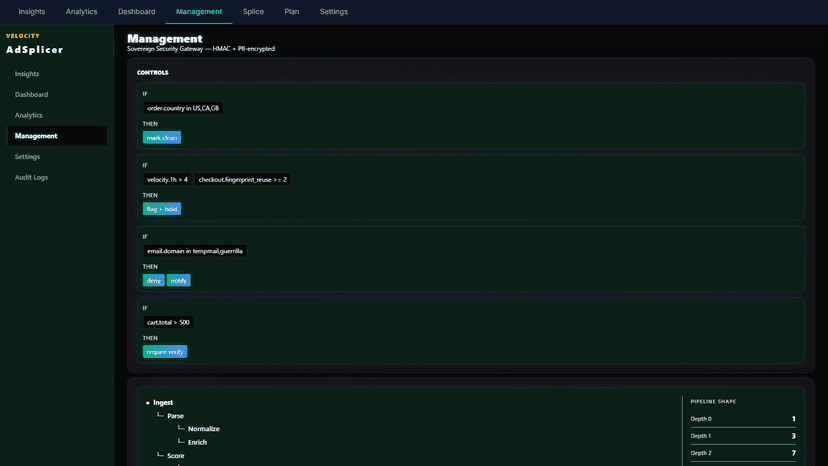Screen dimensions: 828x466
Task: Click the 'order.country in US,CA,GB' condition chip
Action: (183, 108)
